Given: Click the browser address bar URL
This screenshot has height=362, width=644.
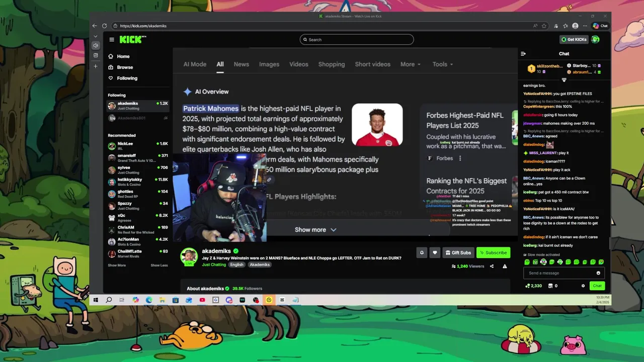Looking at the screenshot, I should click(143, 26).
